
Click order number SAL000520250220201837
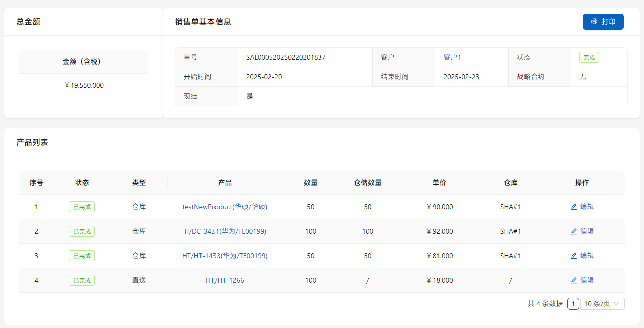pyautogui.click(x=286, y=57)
